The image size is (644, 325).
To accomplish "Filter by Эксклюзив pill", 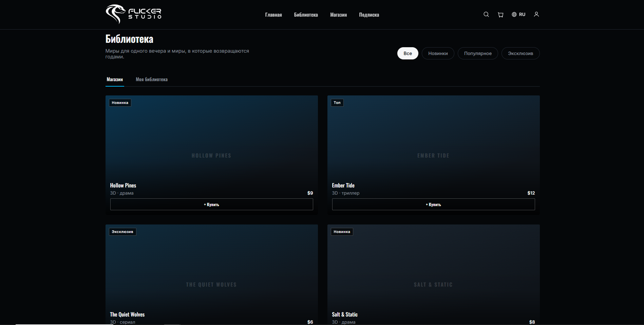I will click(520, 53).
